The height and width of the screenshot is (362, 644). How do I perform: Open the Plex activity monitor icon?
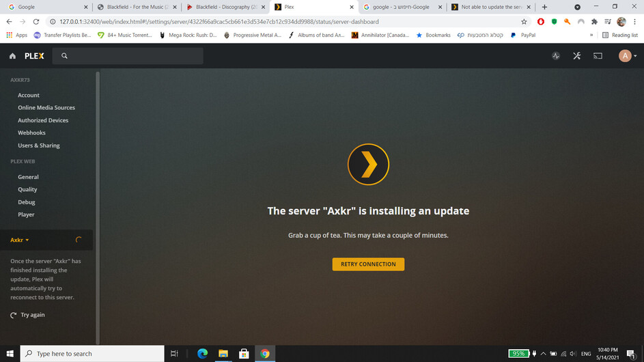point(556,56)
